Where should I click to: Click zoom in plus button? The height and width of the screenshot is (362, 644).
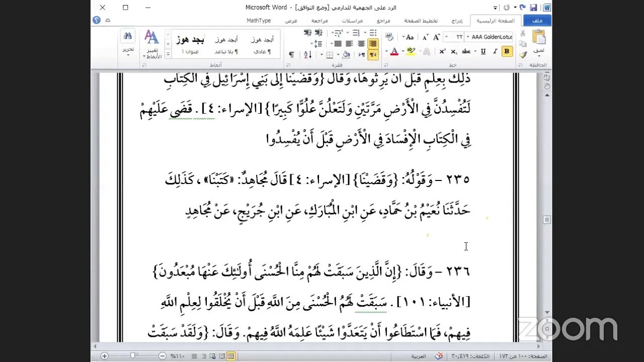tap(105, 356)
